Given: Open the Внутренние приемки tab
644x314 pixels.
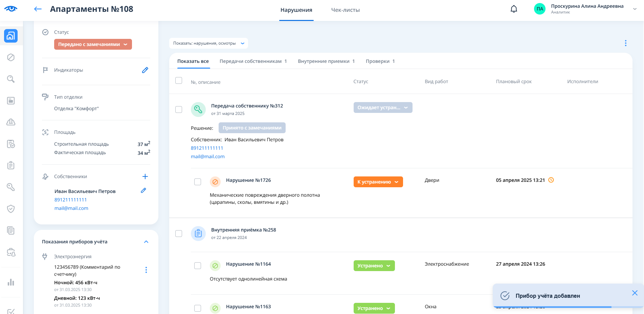Looking at the screenshot, I should [326, 61].
